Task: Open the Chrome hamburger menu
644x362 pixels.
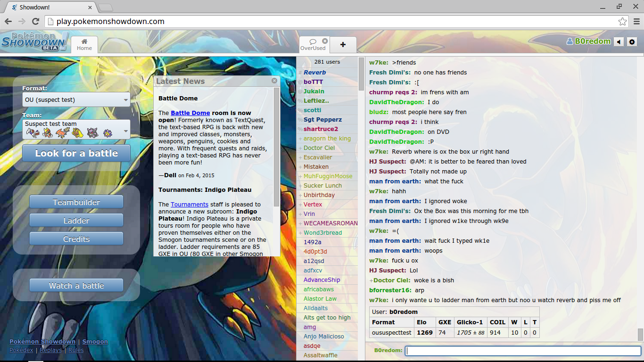Action: pos(636,21)
